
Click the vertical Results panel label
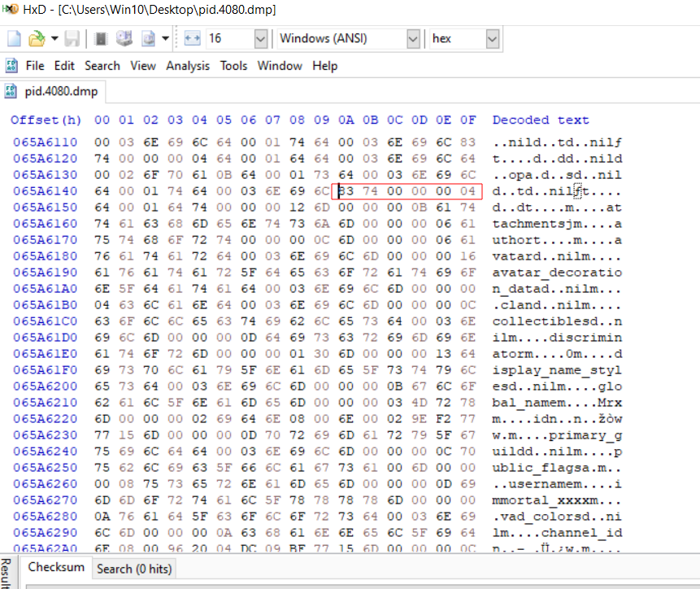[x=7, y=573]
